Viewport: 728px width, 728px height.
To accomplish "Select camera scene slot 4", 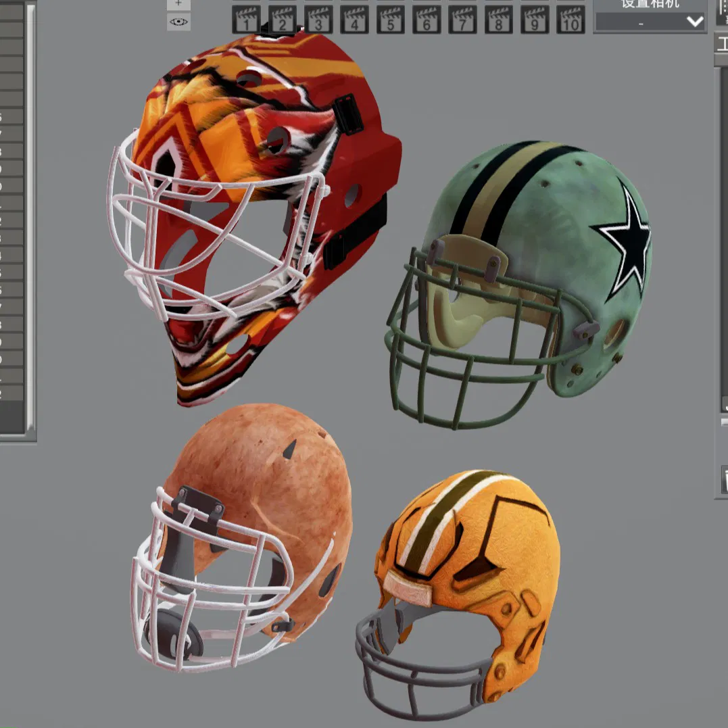I will click(x=354, y=20).
